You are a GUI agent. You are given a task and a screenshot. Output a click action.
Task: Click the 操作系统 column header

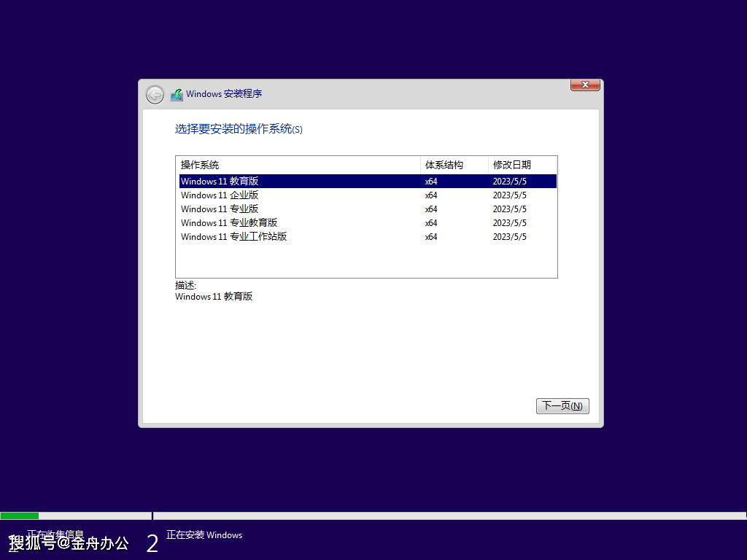point(298,166)
